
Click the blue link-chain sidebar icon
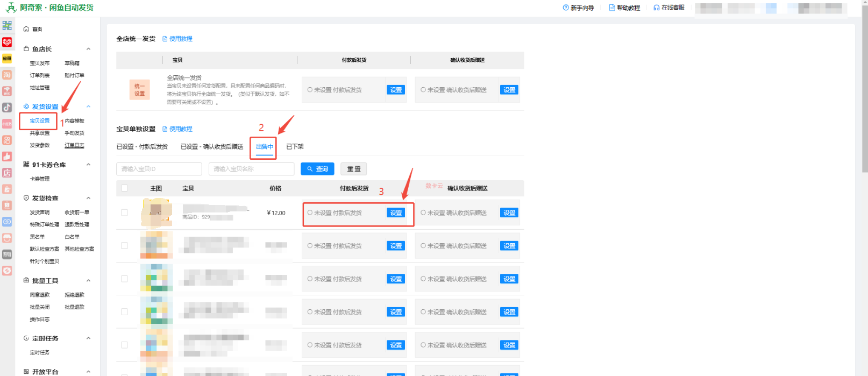(x=7, y=222)
